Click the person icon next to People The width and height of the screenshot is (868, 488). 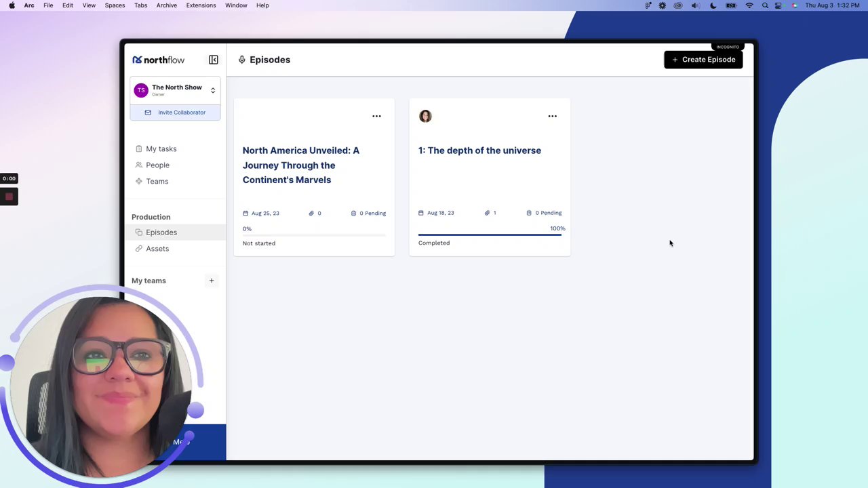pyautogui.click(x=138, y=165)
